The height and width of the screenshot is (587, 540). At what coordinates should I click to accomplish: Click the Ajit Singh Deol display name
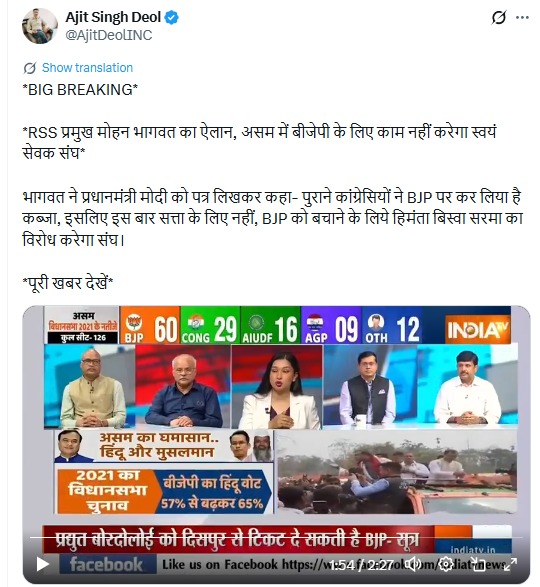(113, 17)
